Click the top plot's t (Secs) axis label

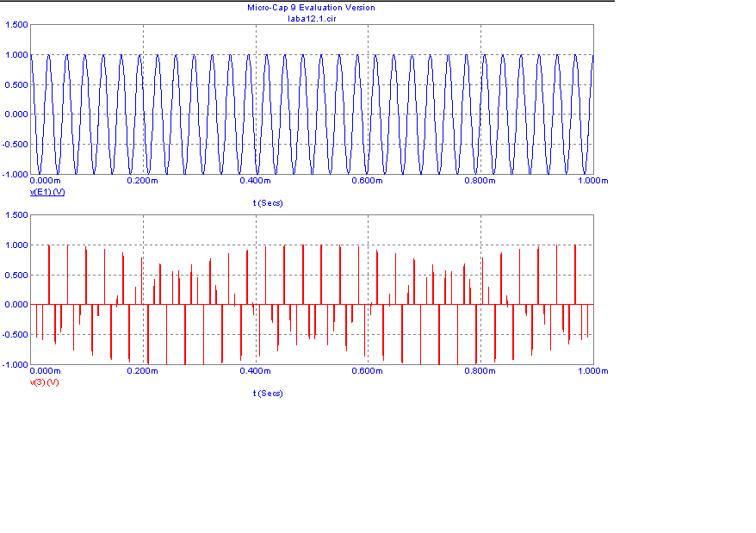point(268,203)
